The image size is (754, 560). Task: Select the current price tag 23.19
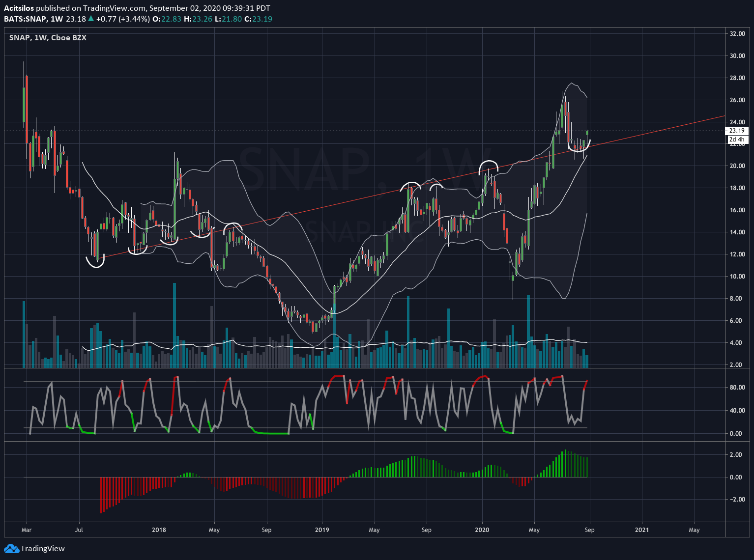coord(737,131)
